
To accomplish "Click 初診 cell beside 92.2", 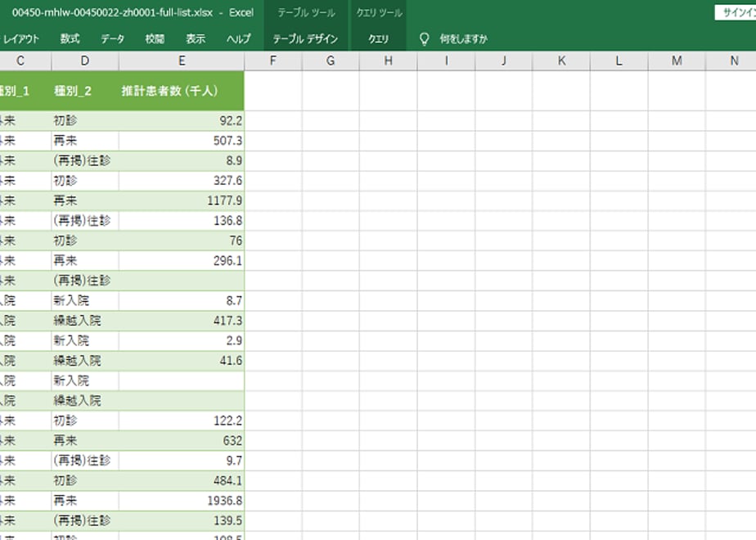I will pyautogui.click(x=85, y=120).
